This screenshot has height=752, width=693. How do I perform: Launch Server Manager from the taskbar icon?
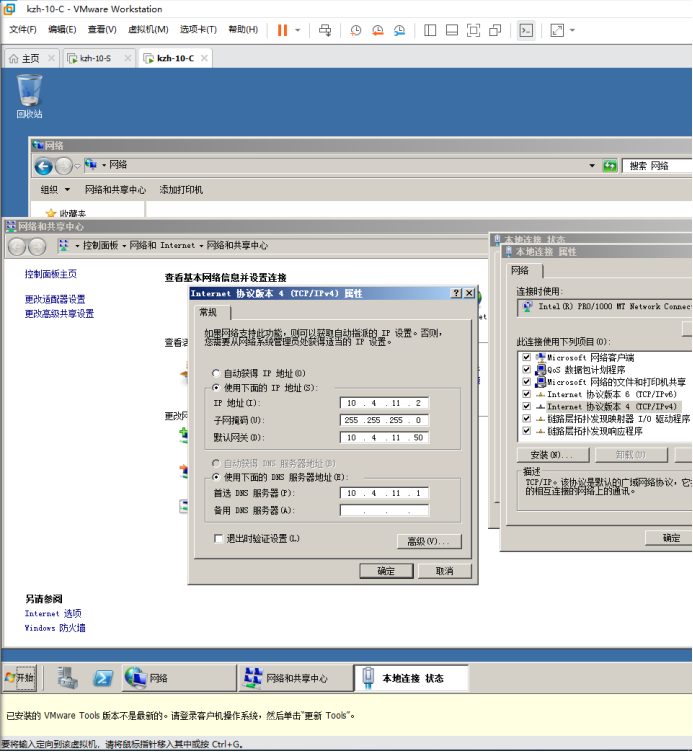68,678
